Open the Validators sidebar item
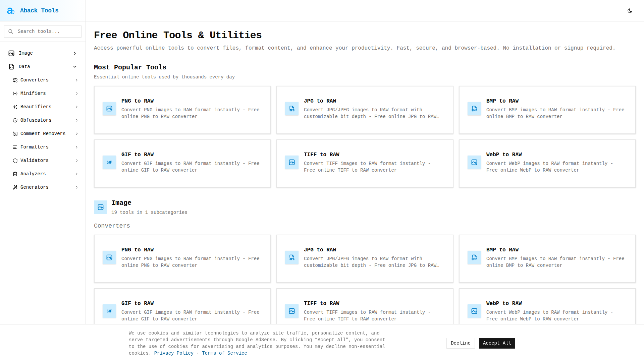Screen dimensions: 644x362 point(35,161)
